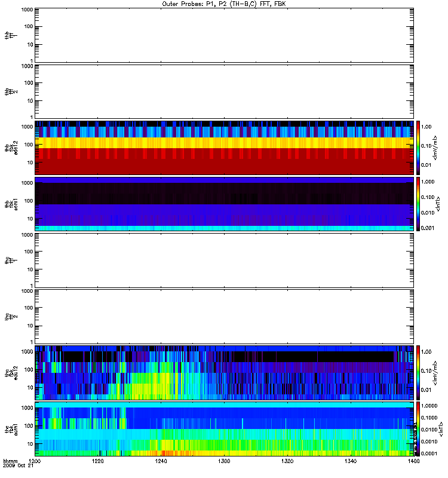Click the 'thc fbk scm1' y-axis label
Image resolution: width=448 pixels, height=478 pixels.
click(x=11, y=429)
